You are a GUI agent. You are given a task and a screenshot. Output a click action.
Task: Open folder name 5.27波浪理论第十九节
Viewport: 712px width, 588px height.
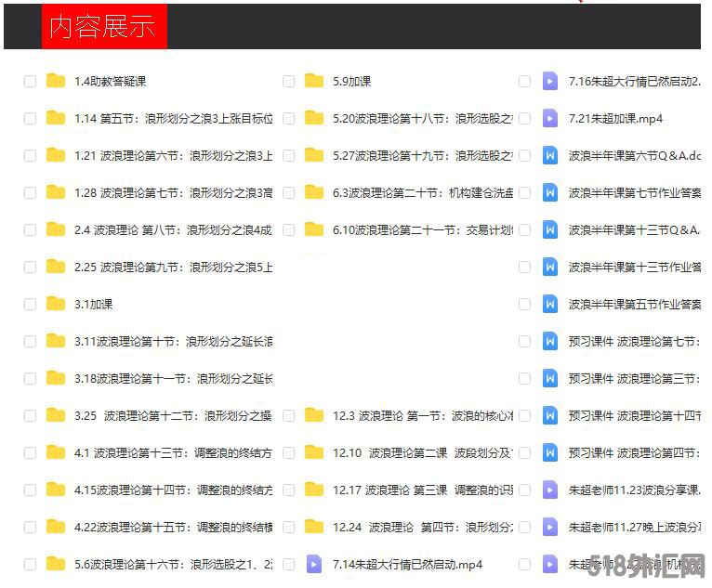[x=423, y=156]
